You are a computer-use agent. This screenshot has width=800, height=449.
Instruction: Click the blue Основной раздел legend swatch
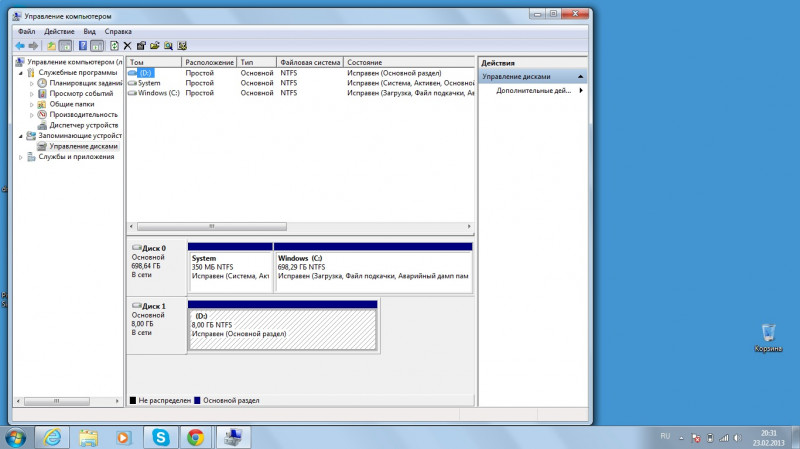point(197,400)
